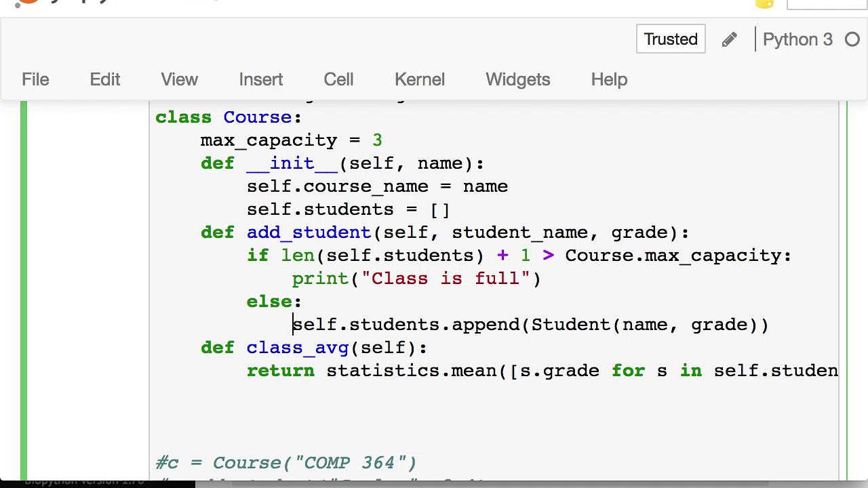Click the Trusted notebook button
The image size is (868, 488).
[x=671, y=39]
